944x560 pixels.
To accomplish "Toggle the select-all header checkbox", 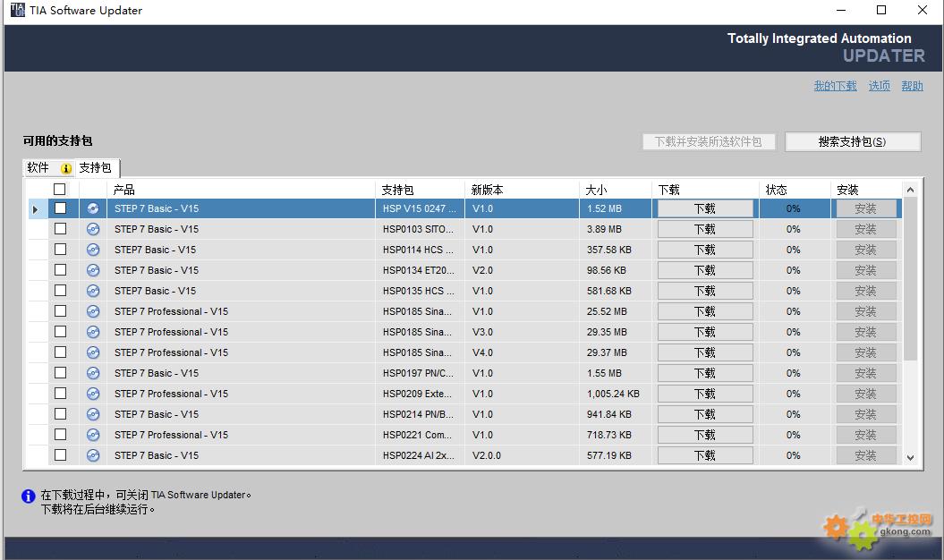I will point(60,189).
